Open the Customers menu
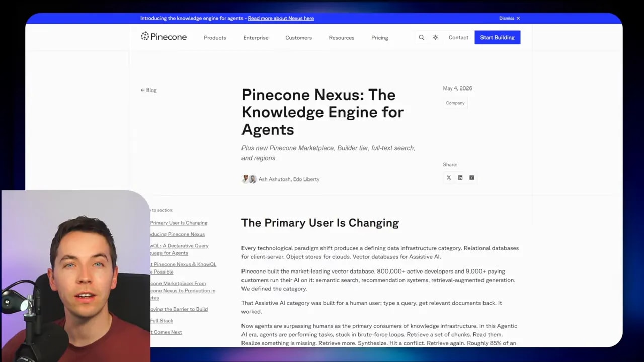The width and height of the screenshot is (644, 362). (298, 38)
